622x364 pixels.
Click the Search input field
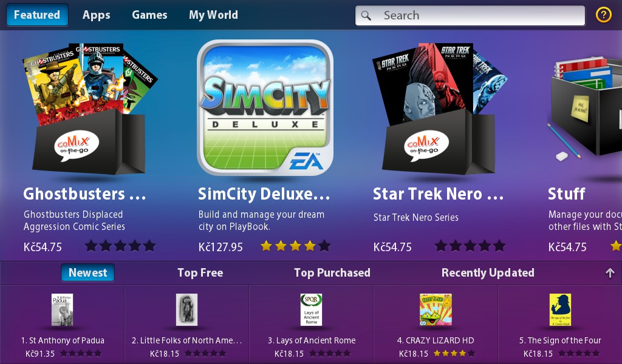[470, 15]
